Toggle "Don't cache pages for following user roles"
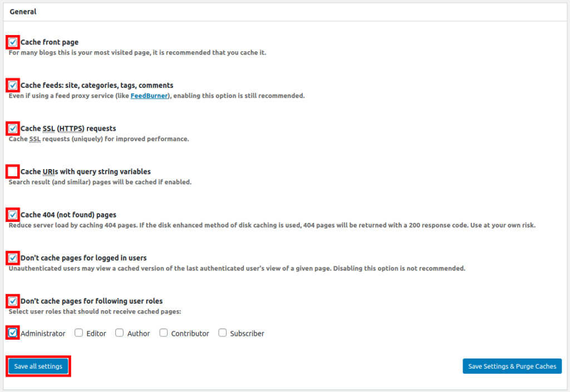 [12, 301]
